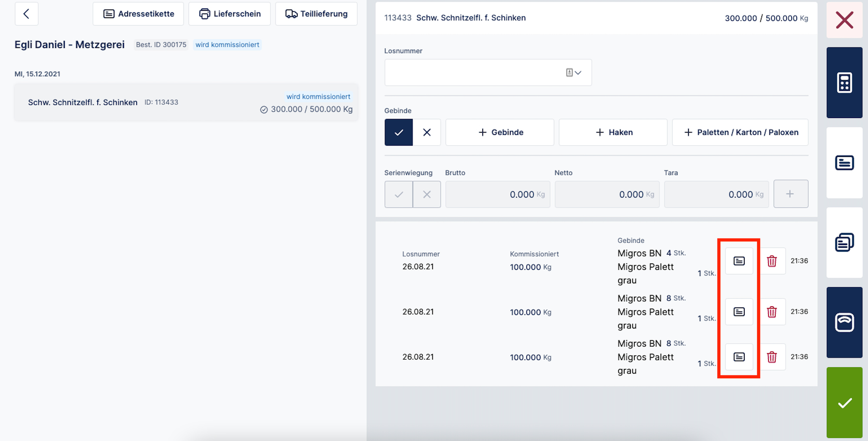Image resolution: width=868 pixels, height=441 pixels.
Task: Delete the first commissioned entry
Action: pos(772,261)
